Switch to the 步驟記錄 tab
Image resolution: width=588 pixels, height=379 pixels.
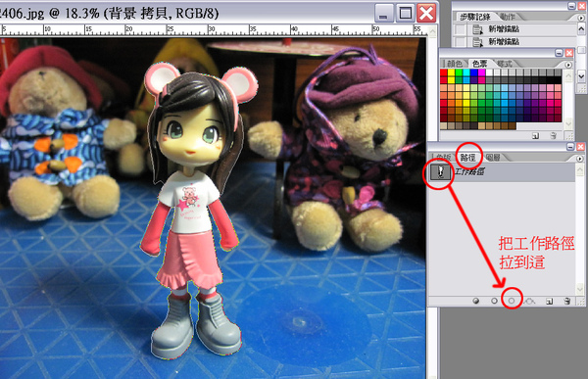pos(475,17)
